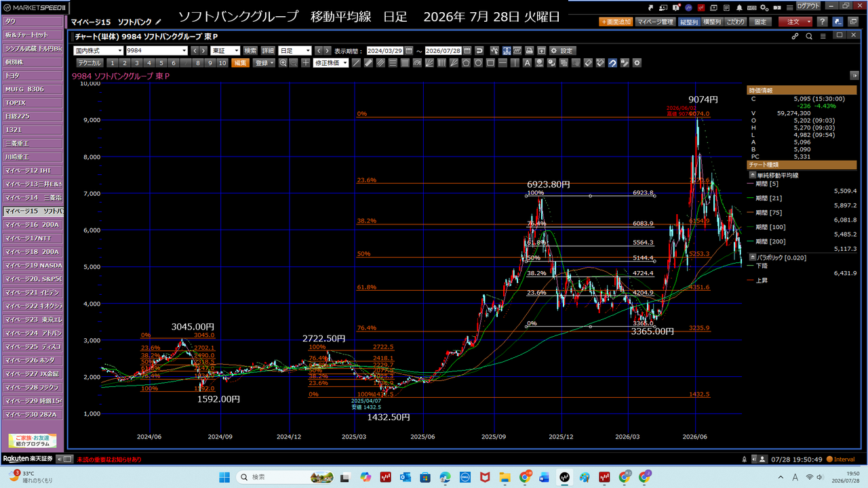This screenshot has width=868, height=488.
Task: Choose the ellipse drawing tool
Action: click(478, 63)
